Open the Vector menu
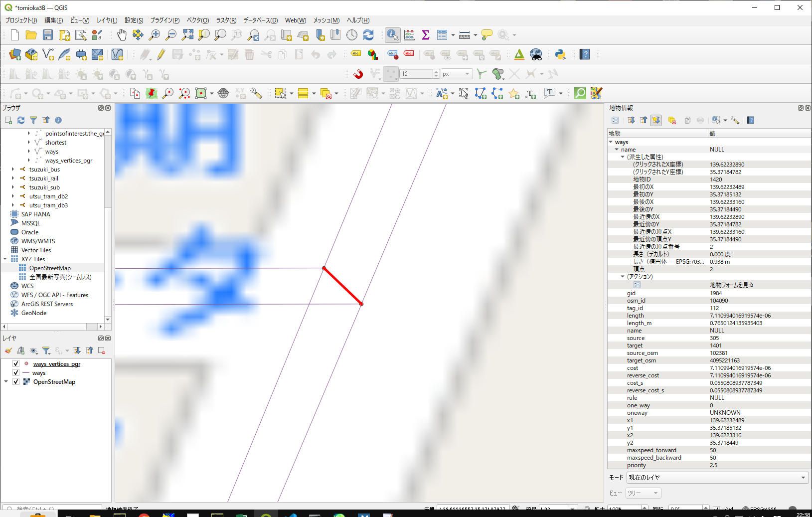The height and width of the screenshot is (517, 812). [197, 20]
